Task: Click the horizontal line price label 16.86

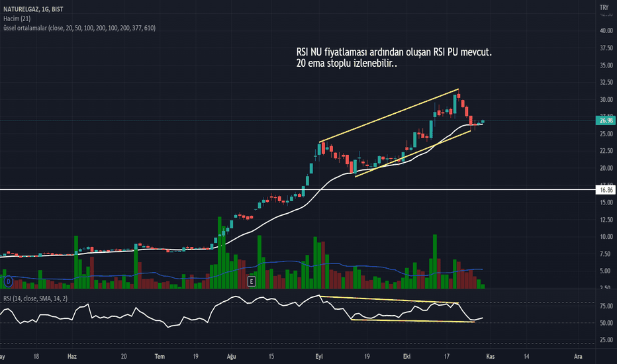Action: click(606, 190)
